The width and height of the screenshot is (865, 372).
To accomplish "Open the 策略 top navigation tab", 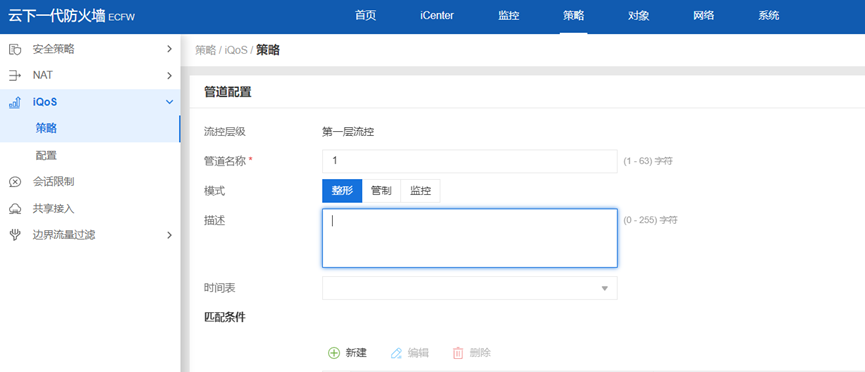I will click(574, 15).
